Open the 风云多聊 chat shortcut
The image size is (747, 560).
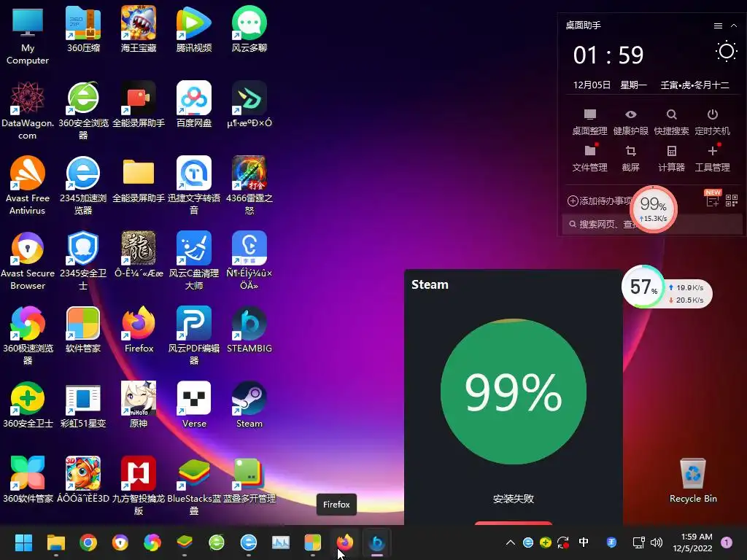(249, 29)
